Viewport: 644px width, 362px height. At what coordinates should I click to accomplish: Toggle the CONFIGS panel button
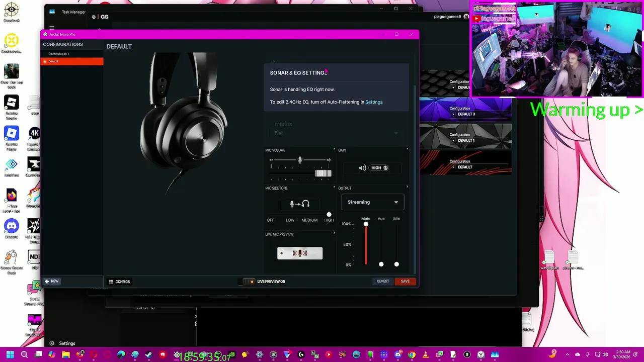(120, 282)
